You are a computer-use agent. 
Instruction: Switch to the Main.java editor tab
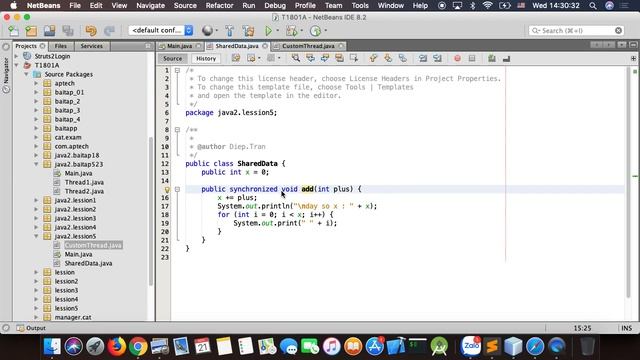point(179,46)
